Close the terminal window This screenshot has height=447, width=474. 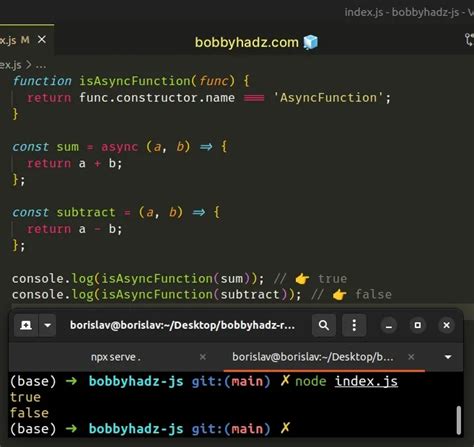click(446, 325)
